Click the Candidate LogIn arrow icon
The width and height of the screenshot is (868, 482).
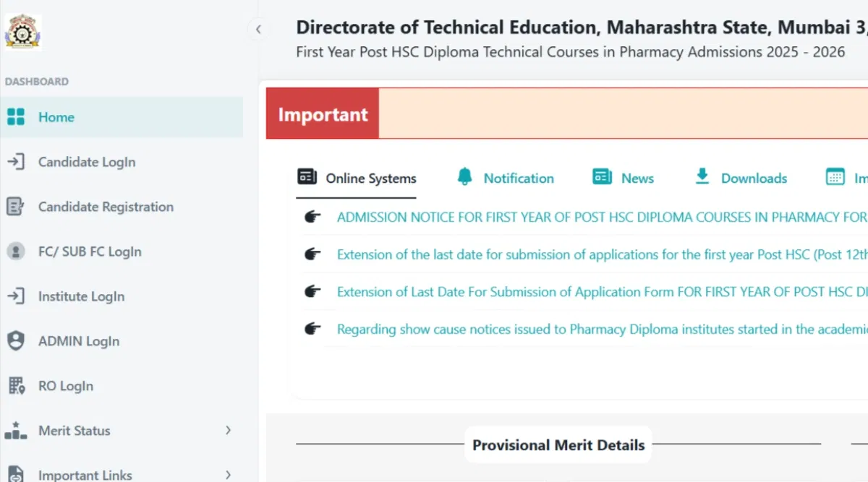tap(16, 162)
